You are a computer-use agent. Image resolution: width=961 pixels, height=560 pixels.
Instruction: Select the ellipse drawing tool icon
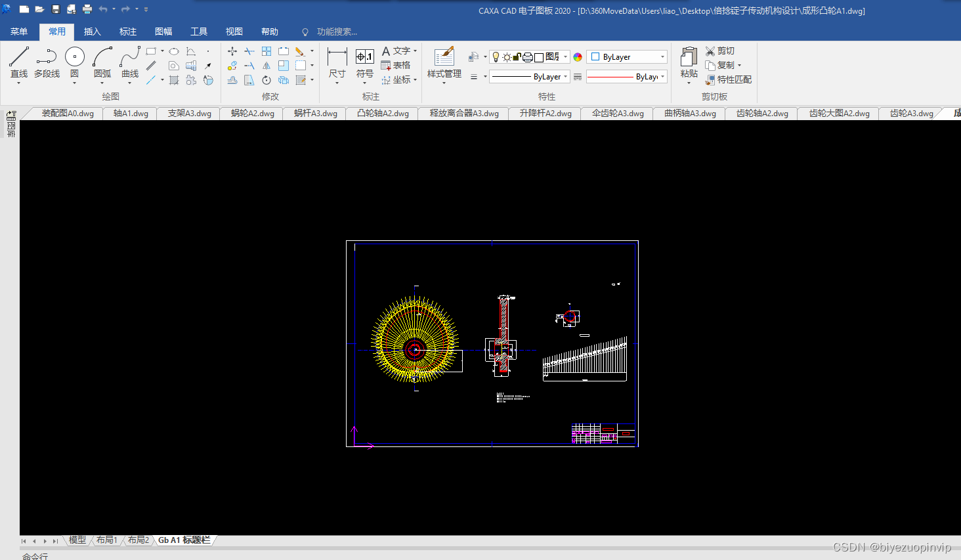174,51
